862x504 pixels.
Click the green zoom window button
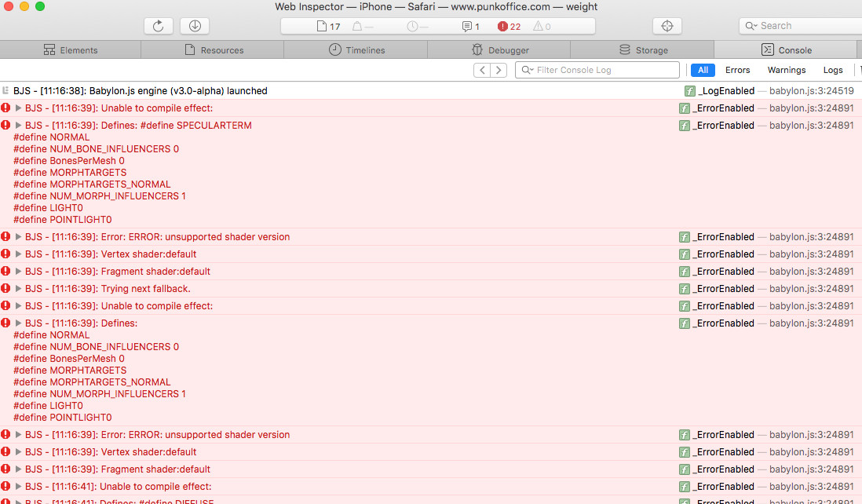(x=40, y=6)
